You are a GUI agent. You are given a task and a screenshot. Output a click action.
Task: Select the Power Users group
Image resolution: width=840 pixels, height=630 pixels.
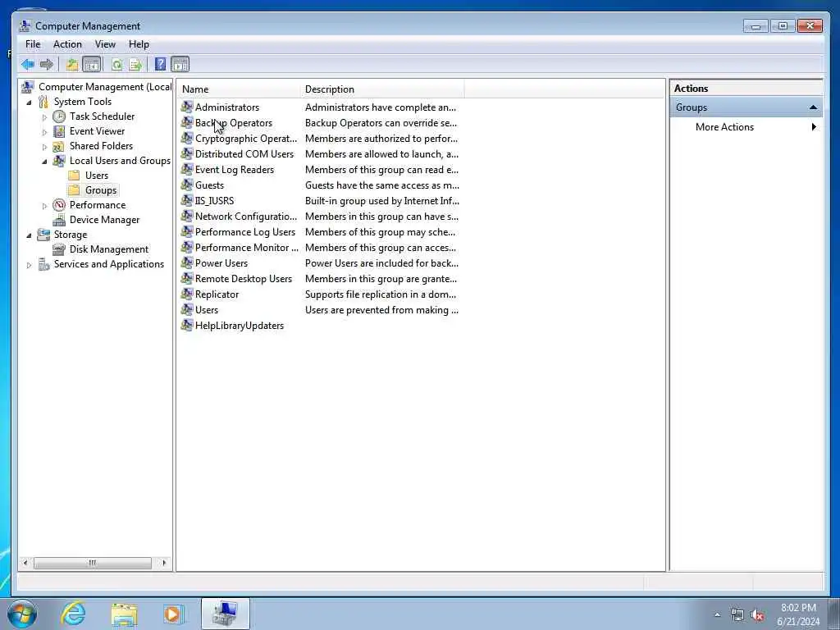coord(221,263)
